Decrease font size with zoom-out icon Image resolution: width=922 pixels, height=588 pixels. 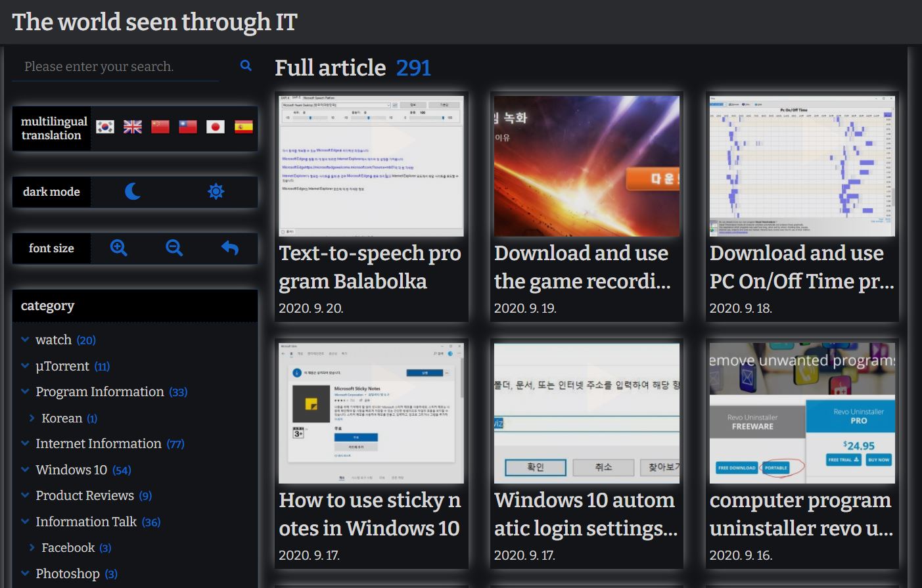tap(174, 248)
